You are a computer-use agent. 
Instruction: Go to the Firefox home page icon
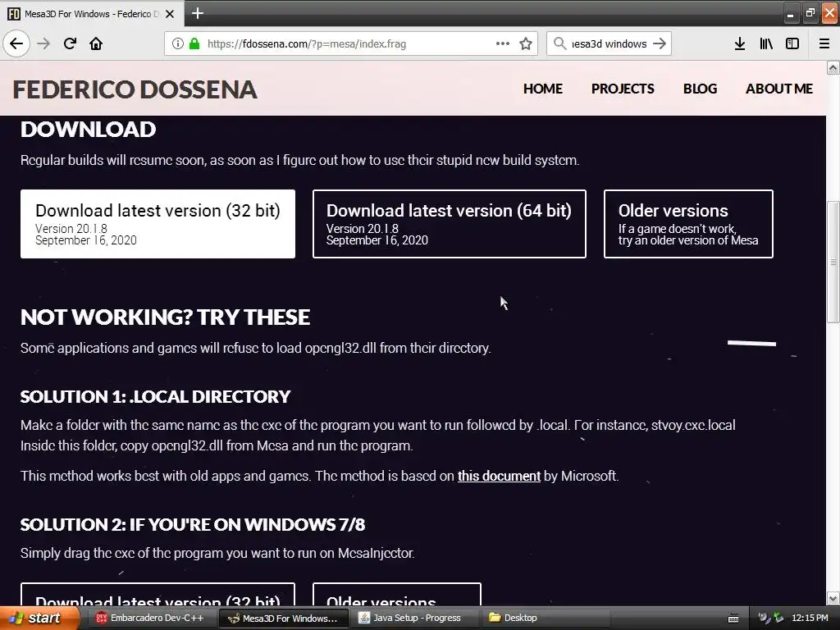tap(96, 43)
